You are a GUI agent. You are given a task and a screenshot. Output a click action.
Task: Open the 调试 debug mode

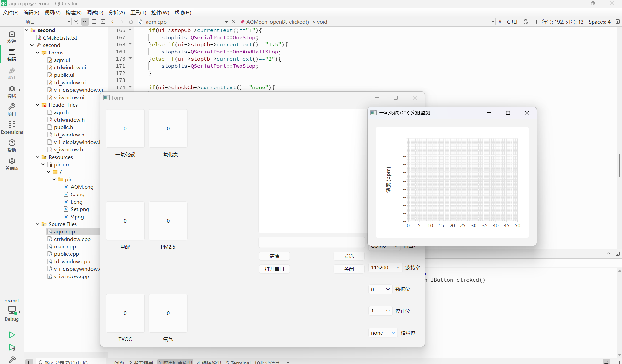pos(12,91)
